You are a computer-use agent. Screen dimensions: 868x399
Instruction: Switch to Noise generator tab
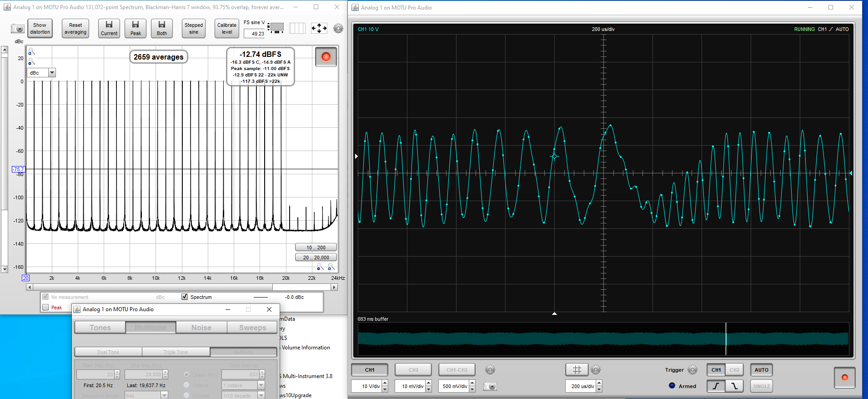click(201, 328)
